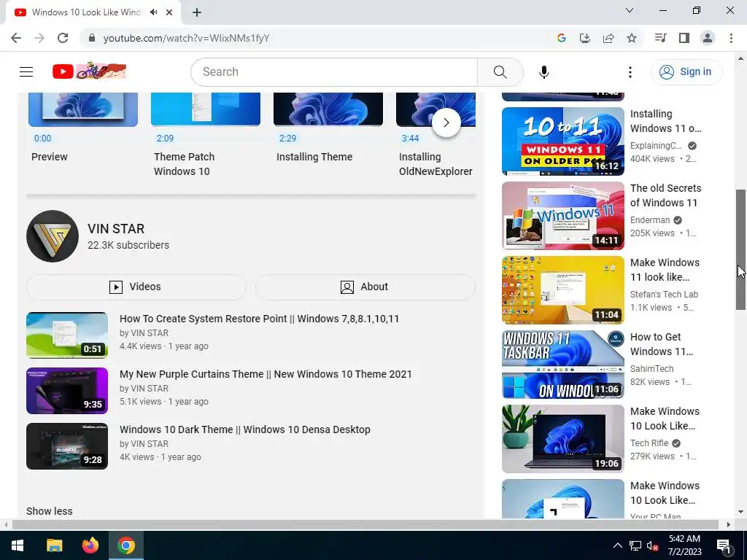Start voice search with microphone icon
The height and width of the screenshot is (560, 747).
[x=543, y=72]
